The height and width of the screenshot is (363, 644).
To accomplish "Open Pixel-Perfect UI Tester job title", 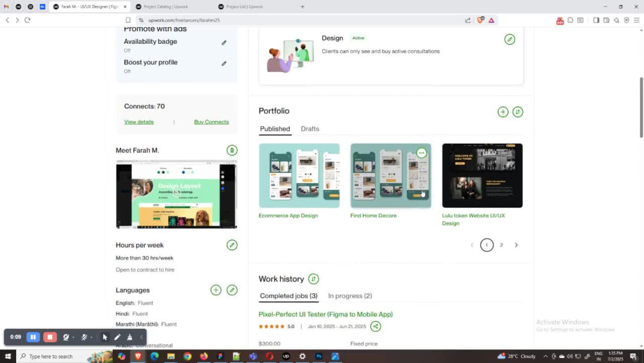I will [326, 315].
